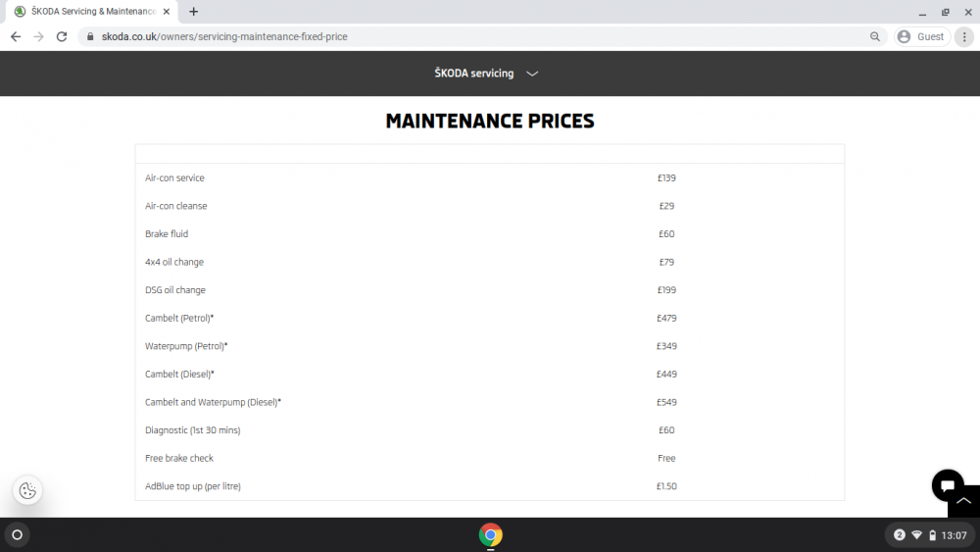Close the ŠKODA Servicing & Maintenance tab
980x552 pixels.
pyautogui.click(x=167, y=11)
